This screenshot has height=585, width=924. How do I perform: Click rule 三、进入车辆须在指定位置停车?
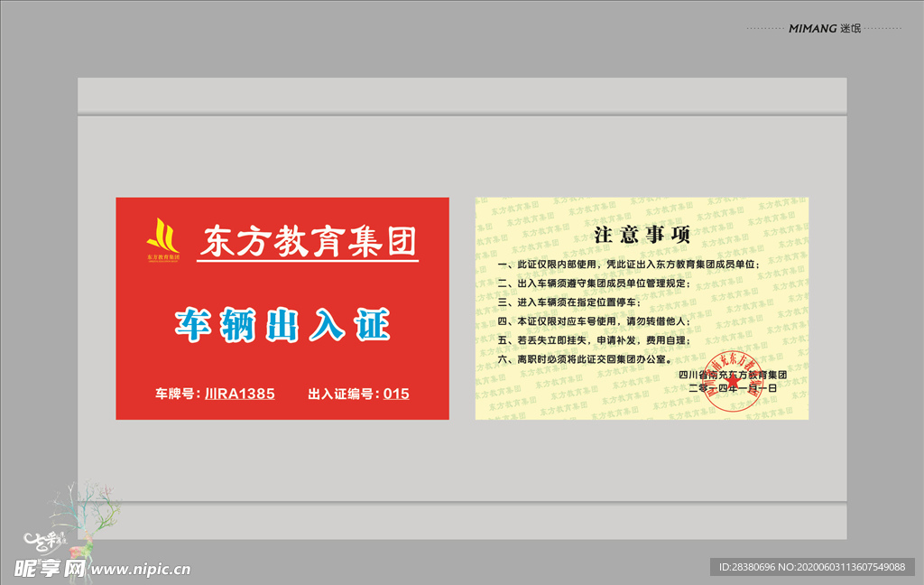[x=568, y=302]
